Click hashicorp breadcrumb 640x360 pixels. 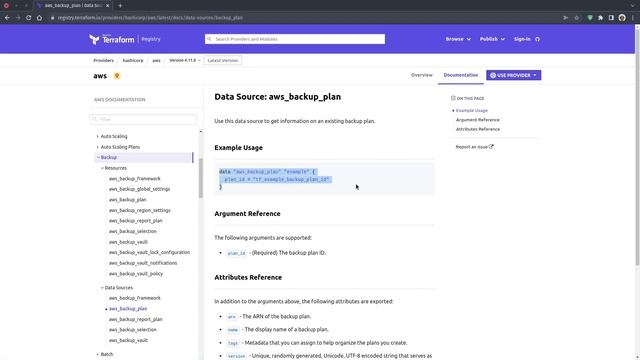(x=133, y=60)
